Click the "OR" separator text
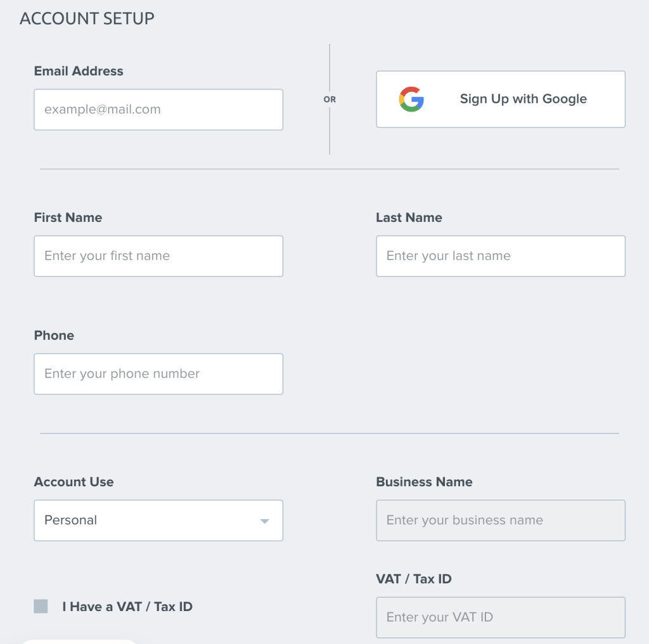649x644 pixels. point(330,99)
